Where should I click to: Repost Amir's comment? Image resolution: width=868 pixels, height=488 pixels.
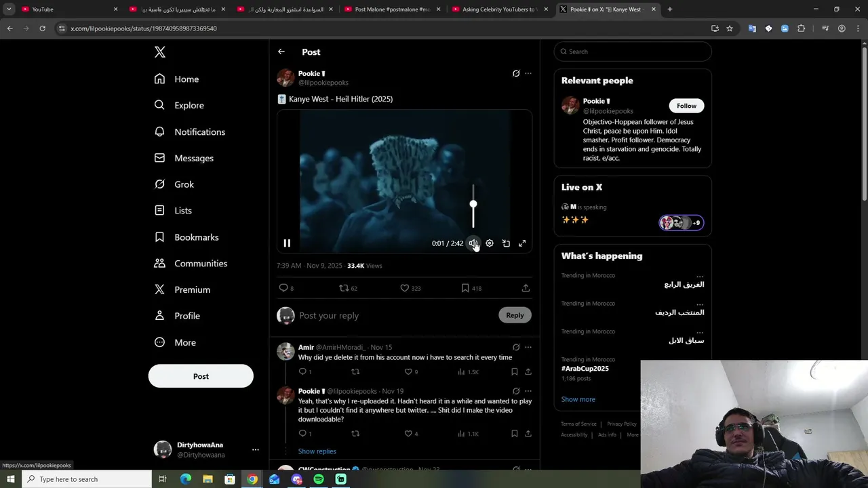(355, 371)
